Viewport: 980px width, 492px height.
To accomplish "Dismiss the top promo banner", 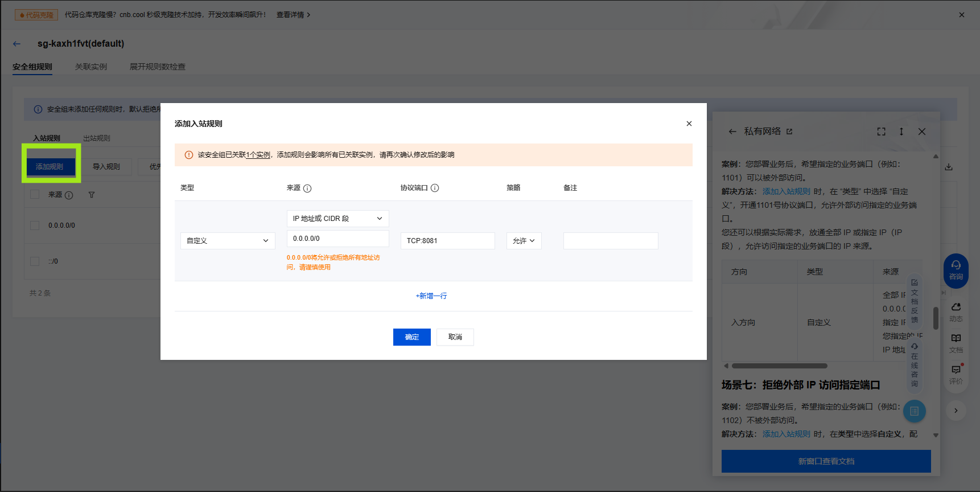I will tap(962, 15).
